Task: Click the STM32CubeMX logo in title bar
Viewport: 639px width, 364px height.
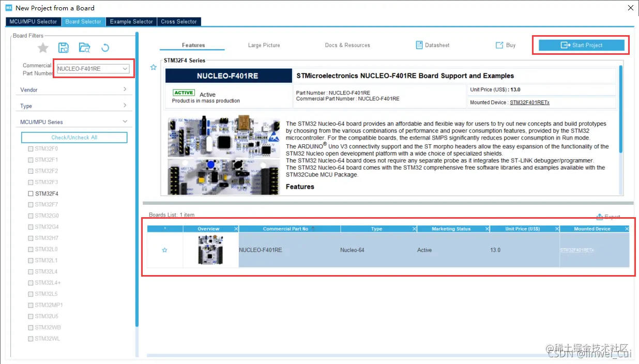Action: tap(9, 8)
